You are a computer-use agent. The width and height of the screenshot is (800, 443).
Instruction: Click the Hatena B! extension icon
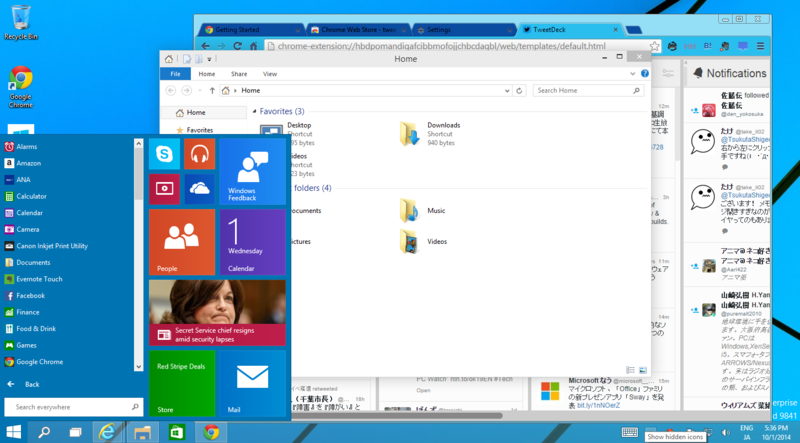[x=708, y=46]
